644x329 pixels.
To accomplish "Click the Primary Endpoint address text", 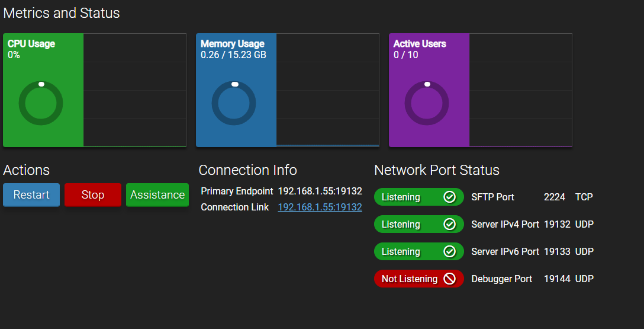I will (x=320, y=191).
